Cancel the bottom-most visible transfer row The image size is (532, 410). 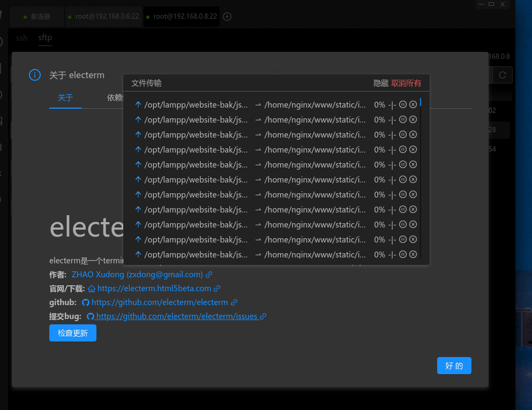tap(413, 254)
